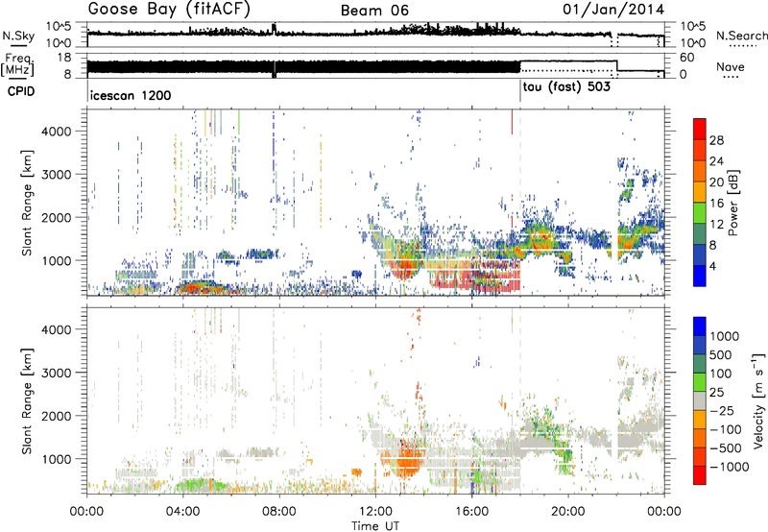Click the '04:00' time axis label
Screen dimensions: 768x532
(183, 512)
